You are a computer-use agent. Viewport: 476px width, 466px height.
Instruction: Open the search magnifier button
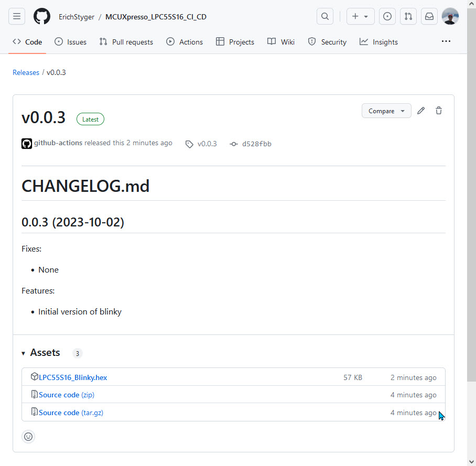[x=325, y=16]
